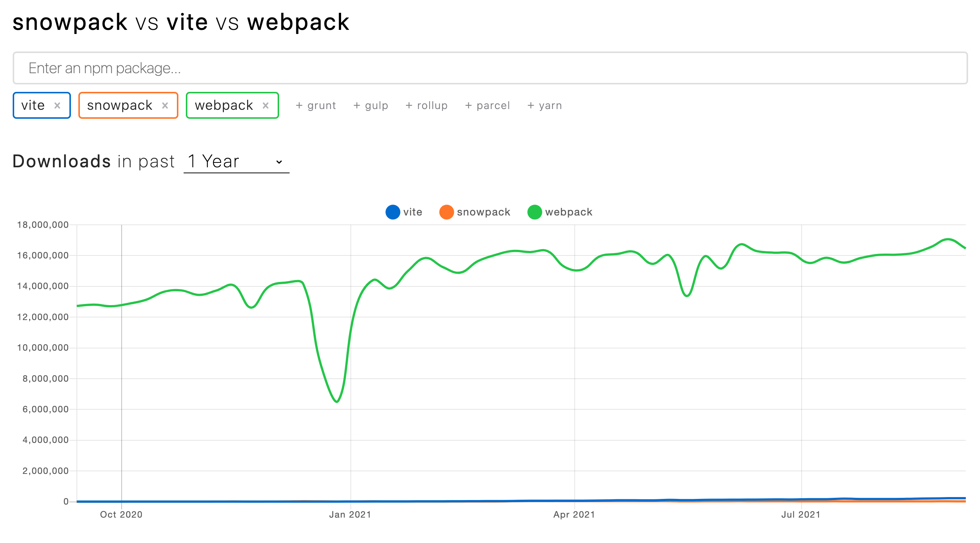Remove the webpack package tag
The image size is (980, 543).
tap(266, 105)
